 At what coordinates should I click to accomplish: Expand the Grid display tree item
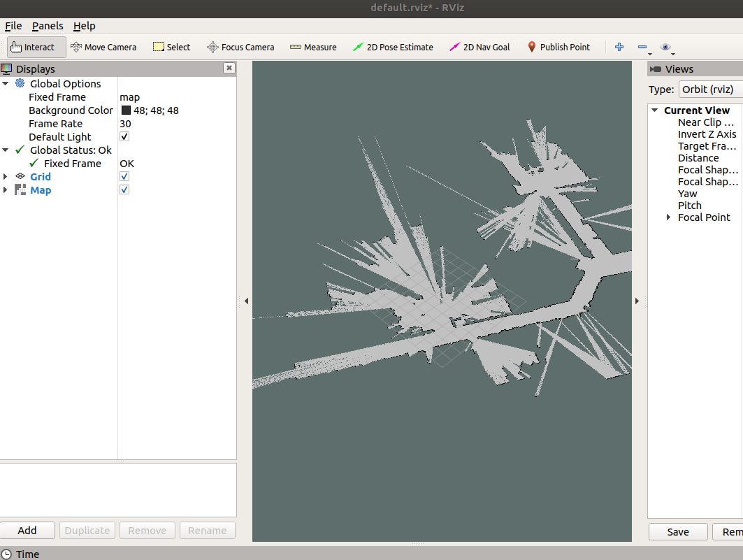pyautogui.click(x=6, y=176)
